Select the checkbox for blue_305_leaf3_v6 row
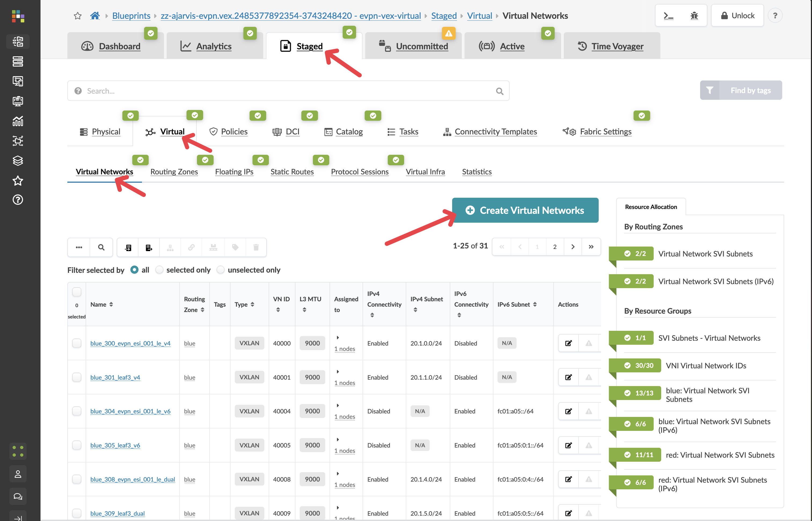The width and height of the screenshot is (812, 521). pos(77,445)
